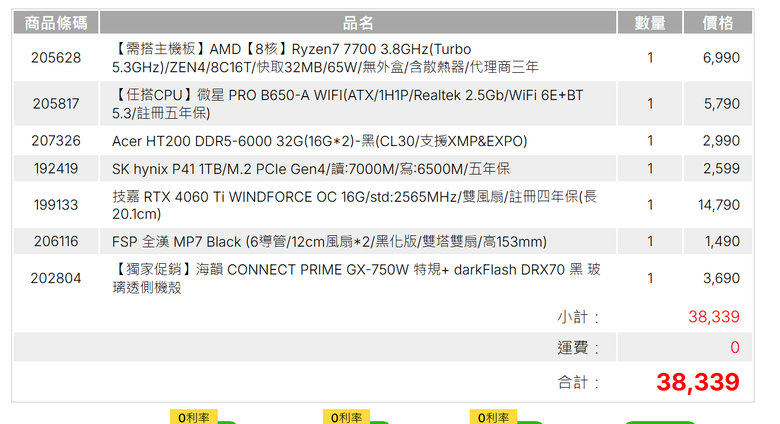Click the 數量 column header
The height and width of the screenshot is (424, 780).
coord(650,23)
